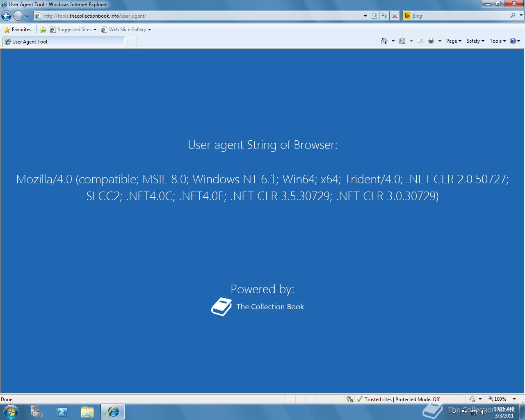This screenshot has width=525, height=420.
Task: Select the User Agent Tool tab
Action: point(63,42)
